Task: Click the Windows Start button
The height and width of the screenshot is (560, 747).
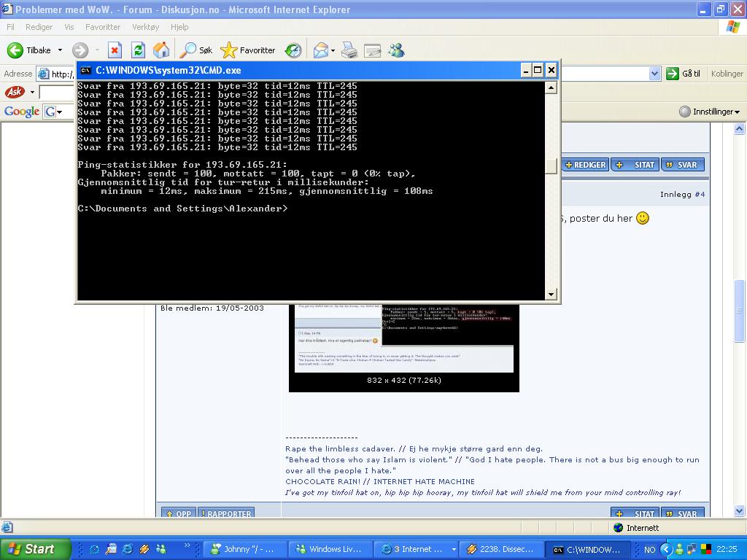Action: pyautogui.click(x=31, y=549)
